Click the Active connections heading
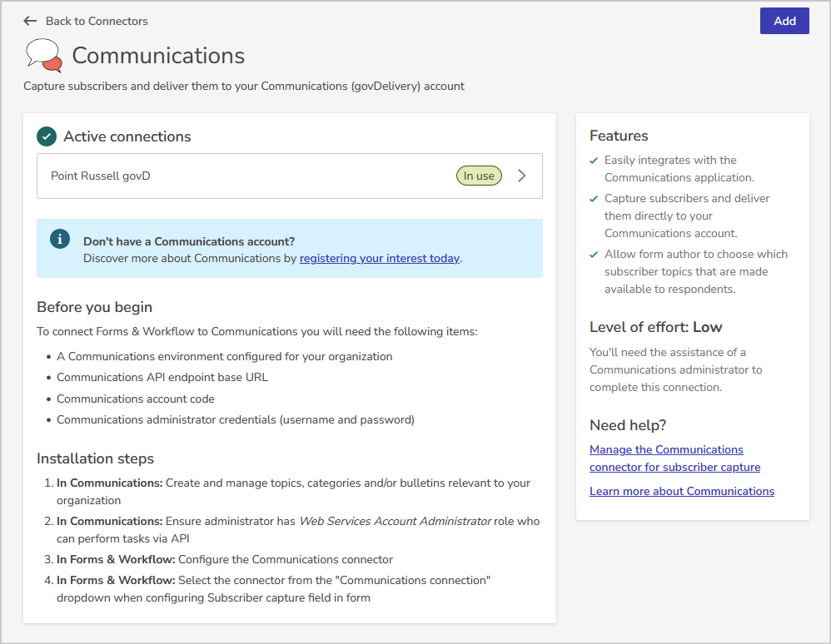 [127, 136]
